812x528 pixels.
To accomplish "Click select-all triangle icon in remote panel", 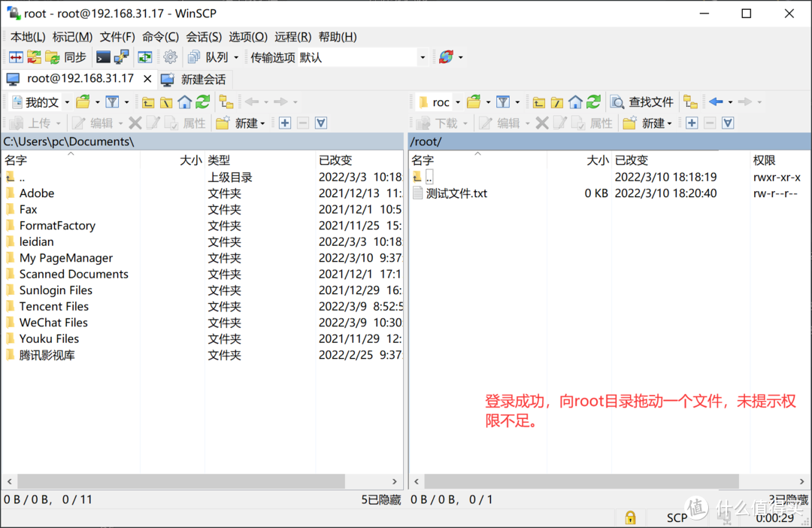I will tap(728, 123).
